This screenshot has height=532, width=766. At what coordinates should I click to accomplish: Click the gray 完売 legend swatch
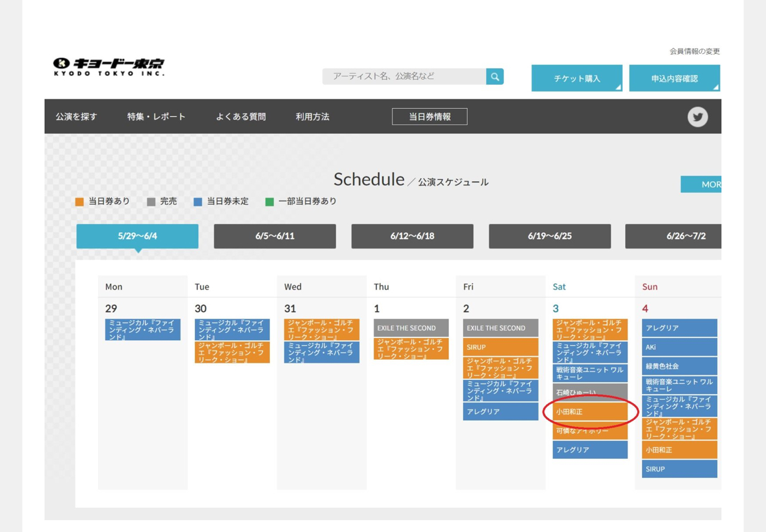[151, 202]
